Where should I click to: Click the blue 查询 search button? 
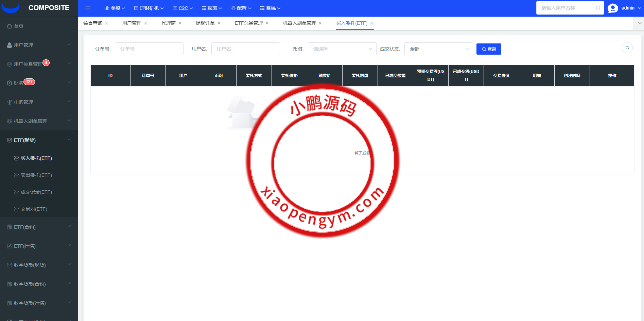(488, 49)
